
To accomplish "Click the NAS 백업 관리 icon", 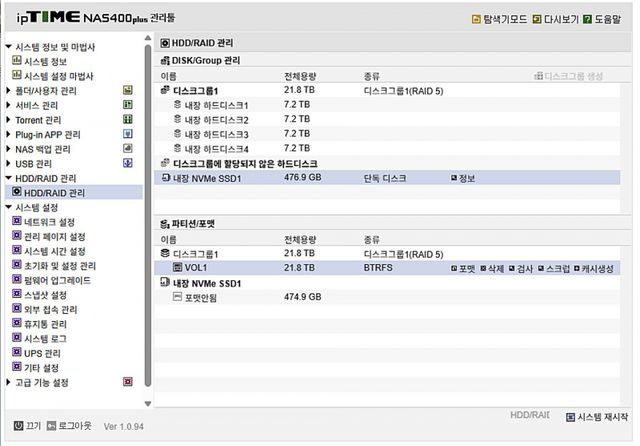I will (x=128, y=148).
